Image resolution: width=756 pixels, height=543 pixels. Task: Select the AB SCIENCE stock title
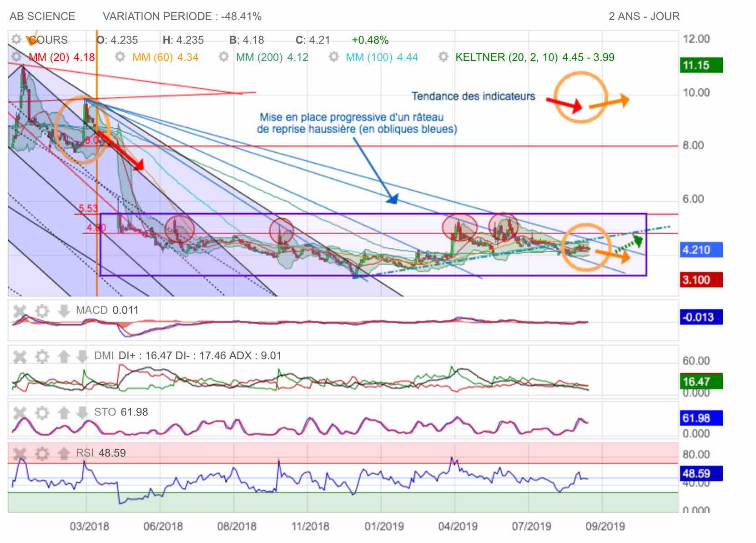[x=42, y=16]
